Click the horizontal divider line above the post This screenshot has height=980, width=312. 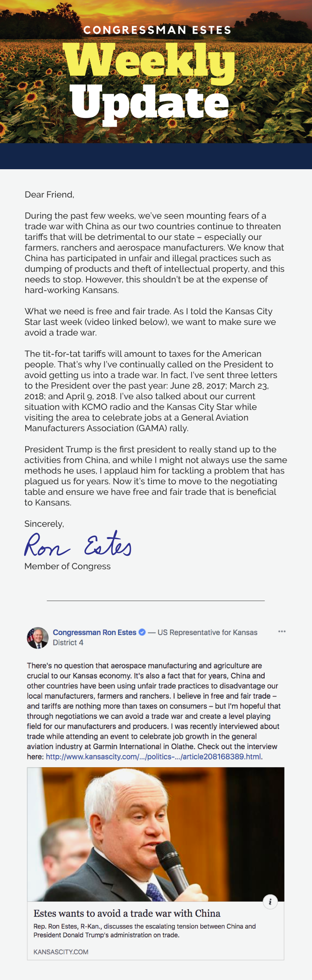pyautogui.click(x=156, y=601)
